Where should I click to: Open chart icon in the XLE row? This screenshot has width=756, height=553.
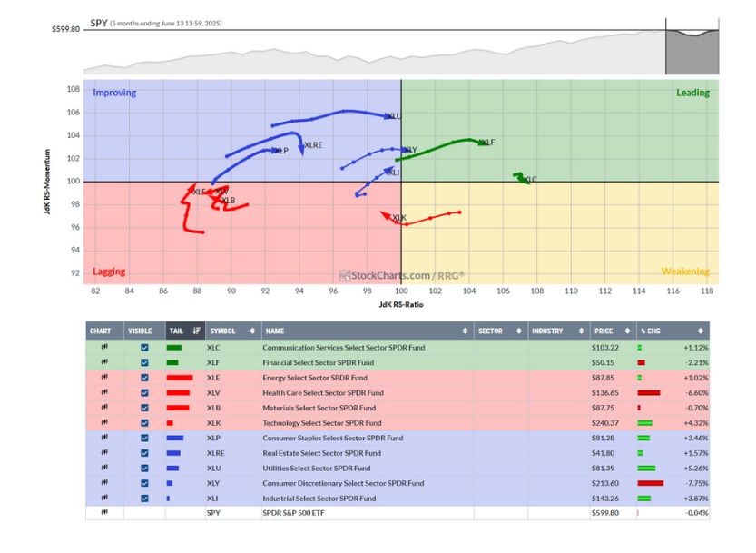104,377
